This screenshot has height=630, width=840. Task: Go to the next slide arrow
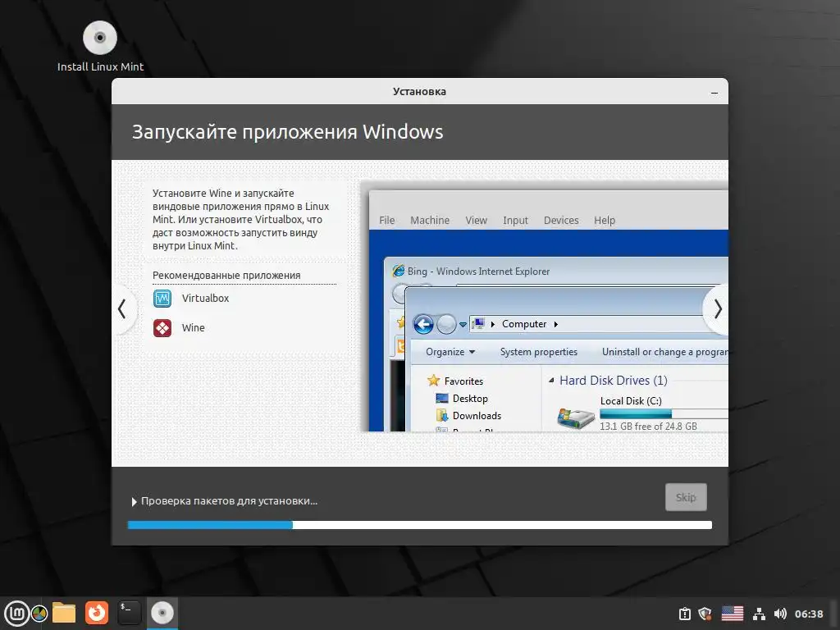tap(718, 309)
